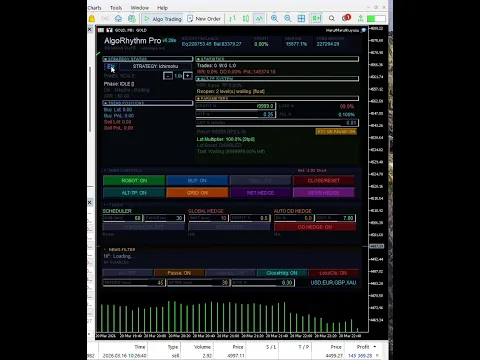Collapse the Parameters section header
Screen dimensions: 480x360
[x=277, y=98]
